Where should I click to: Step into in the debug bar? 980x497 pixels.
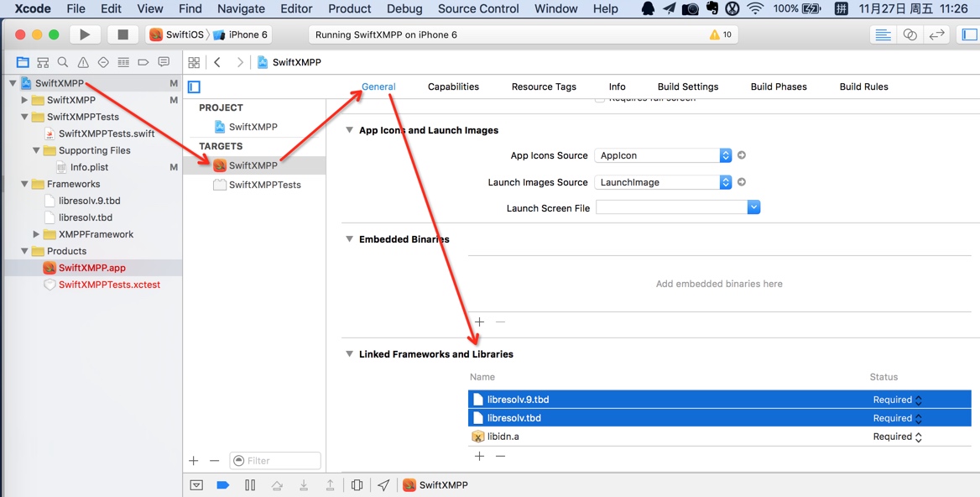(x=303, y=484)
